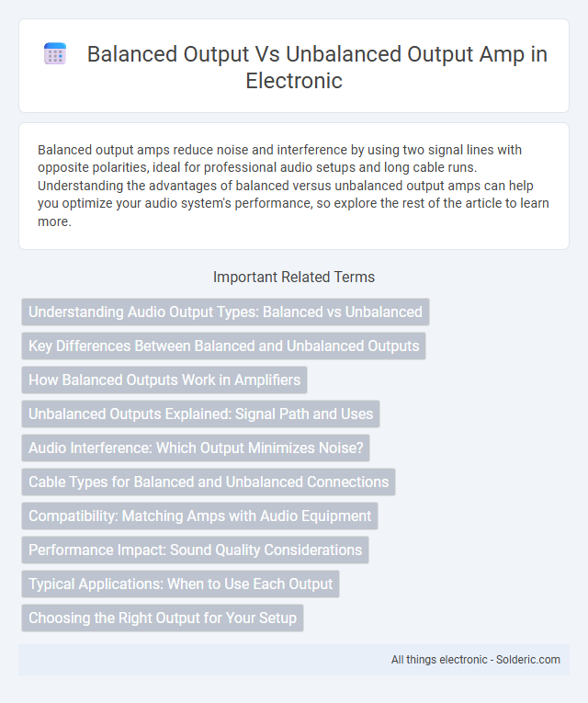Click the word 'Electronic' in the title
The width and height of the screenshot is (588, 703).
coord(294,81)
